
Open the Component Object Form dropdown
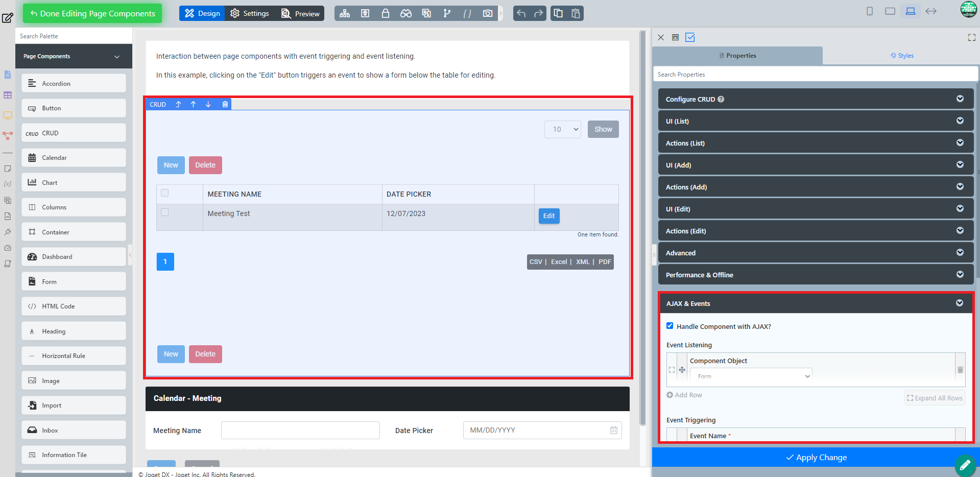point(751,376)
